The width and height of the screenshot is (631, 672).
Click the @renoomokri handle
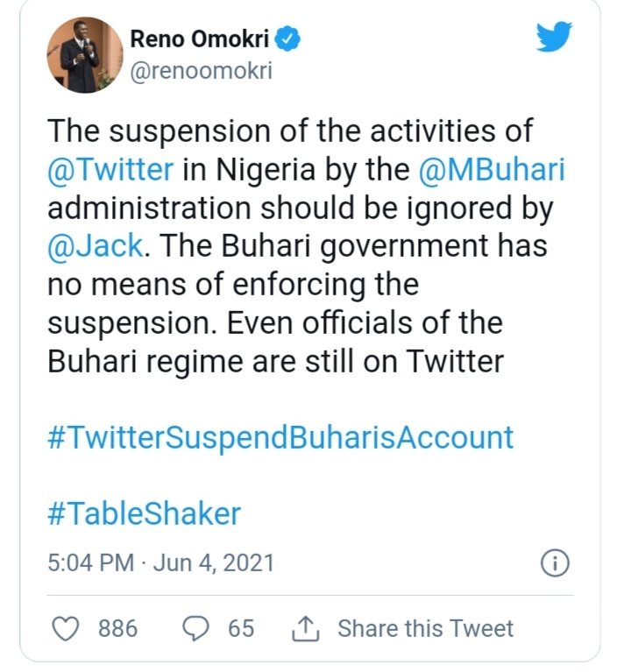click(201, 71)
